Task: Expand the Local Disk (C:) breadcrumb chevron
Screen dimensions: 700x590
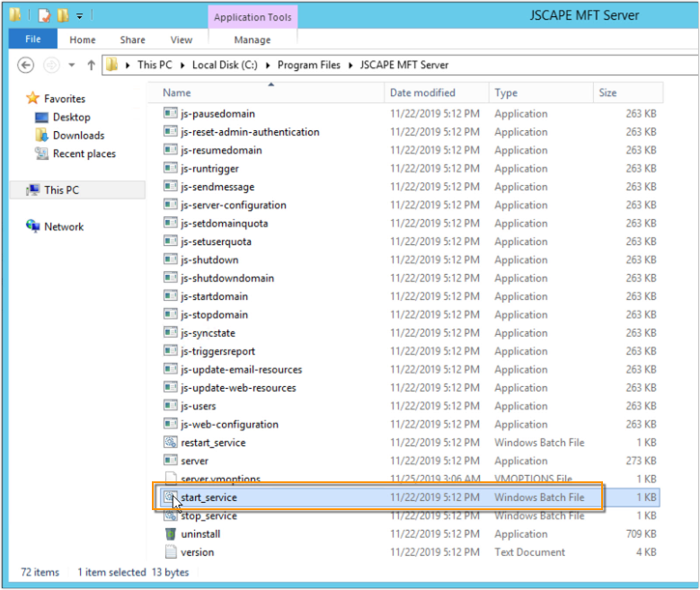Action: click(268, 66)
